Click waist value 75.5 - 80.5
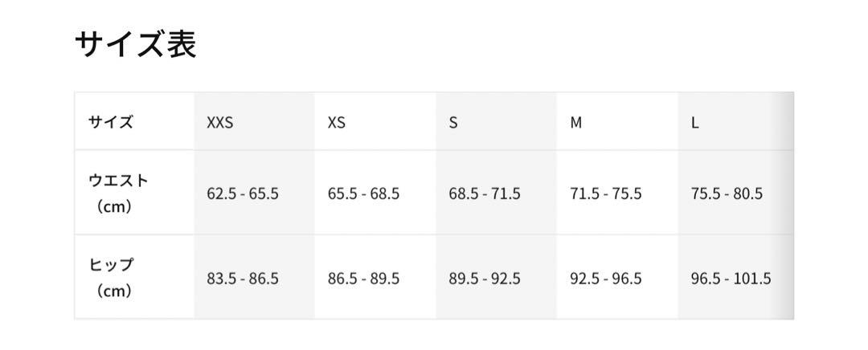This screenshot has width=868, height=350. [727, 194]
